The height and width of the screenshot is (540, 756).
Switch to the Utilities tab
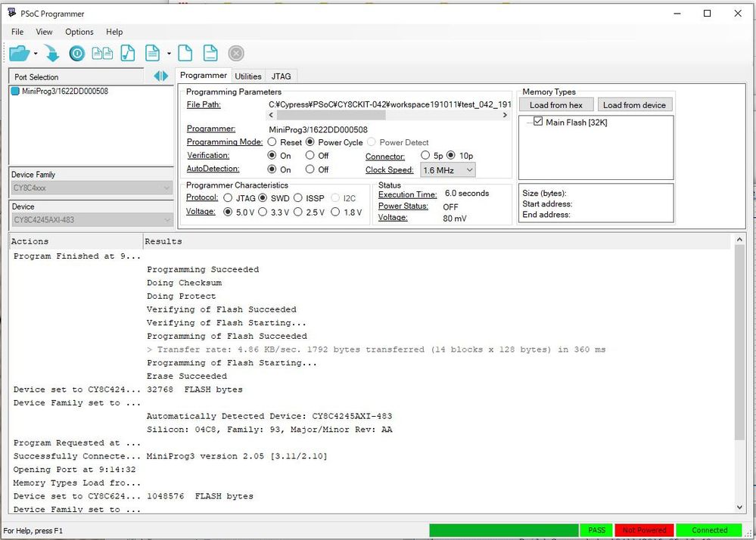(x=248, y=76)
